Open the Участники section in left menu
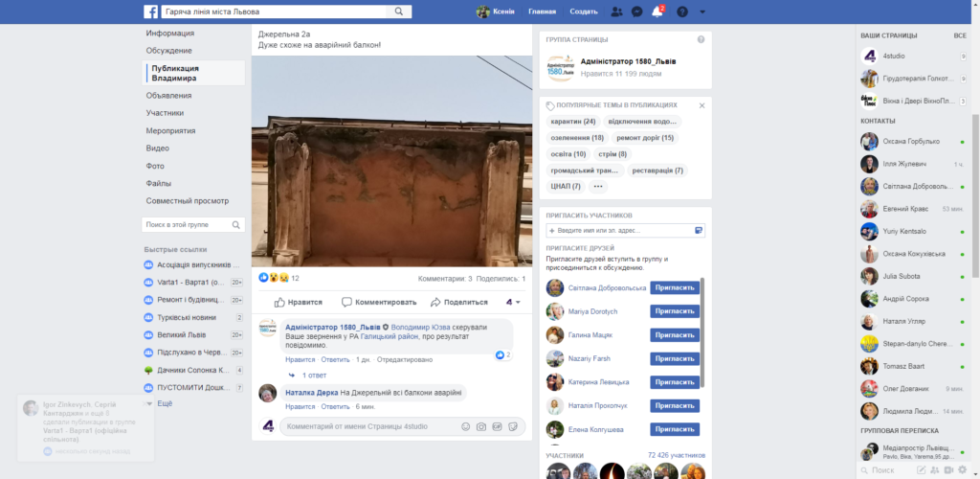This screenshot has width=980, height=479. pyautogui.click(x=165, y=113)
